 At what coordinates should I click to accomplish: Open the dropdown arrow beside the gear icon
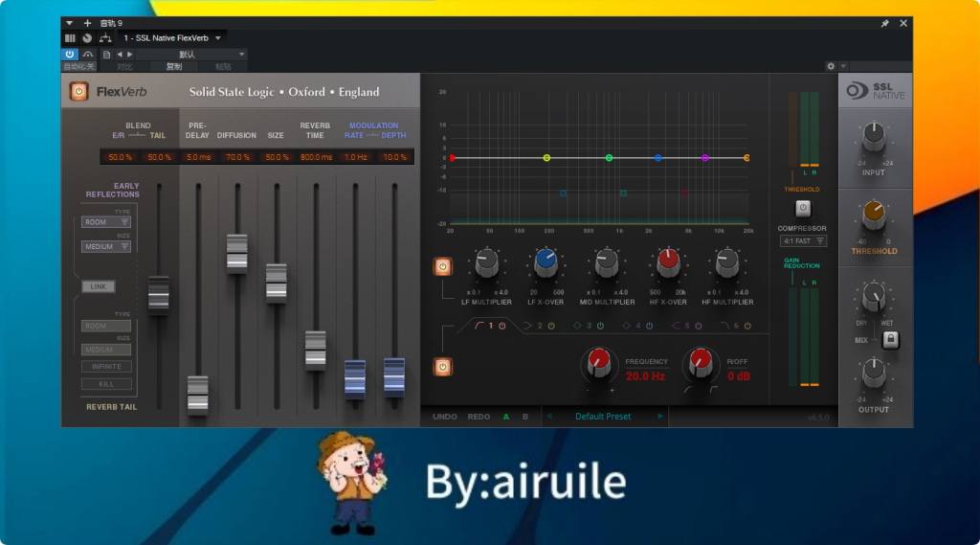click(x=843, y=66)
